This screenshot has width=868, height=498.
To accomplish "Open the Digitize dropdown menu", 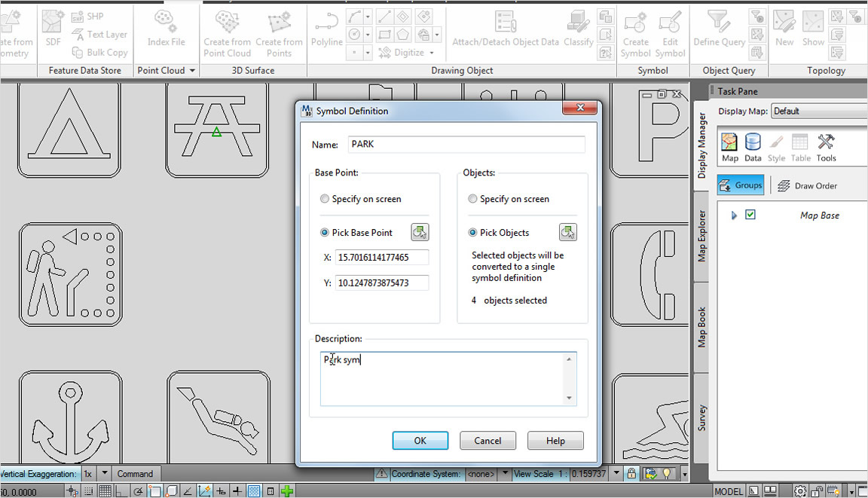I will coord(432,53).
